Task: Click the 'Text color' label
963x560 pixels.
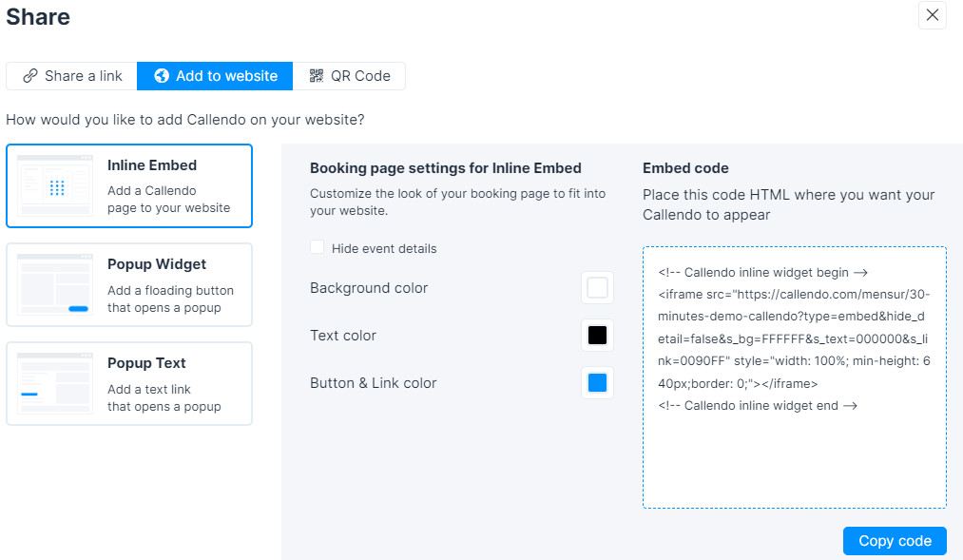Action: 343,336
